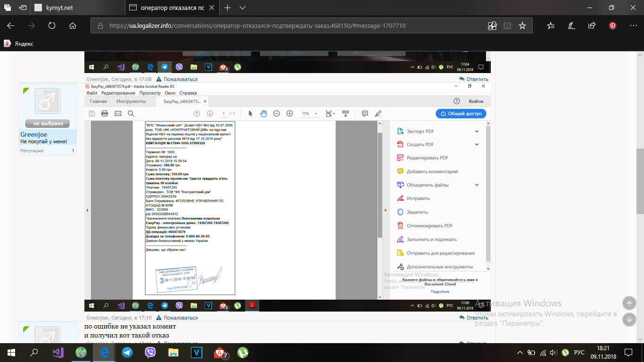Open Telegram from the bottom taskbar
This screenshot has height=362, width=644.
pyautogui.click(x=127, y=352)
